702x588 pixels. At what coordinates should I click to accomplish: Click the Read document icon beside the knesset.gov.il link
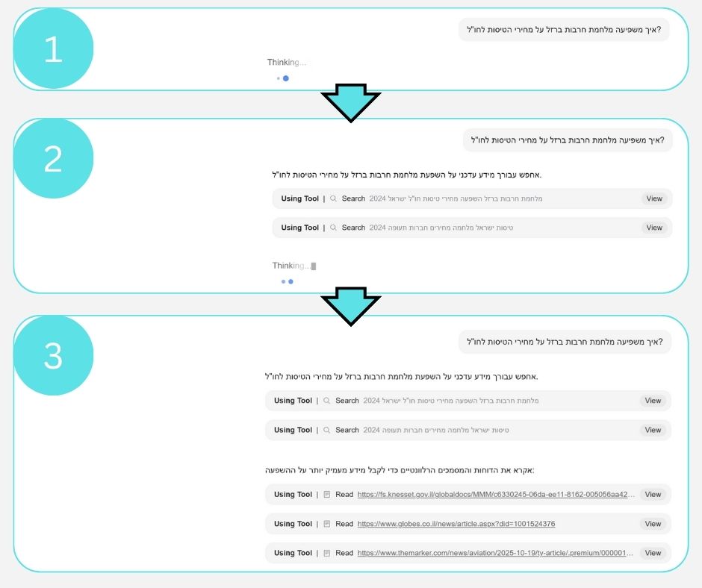(326, 495)
